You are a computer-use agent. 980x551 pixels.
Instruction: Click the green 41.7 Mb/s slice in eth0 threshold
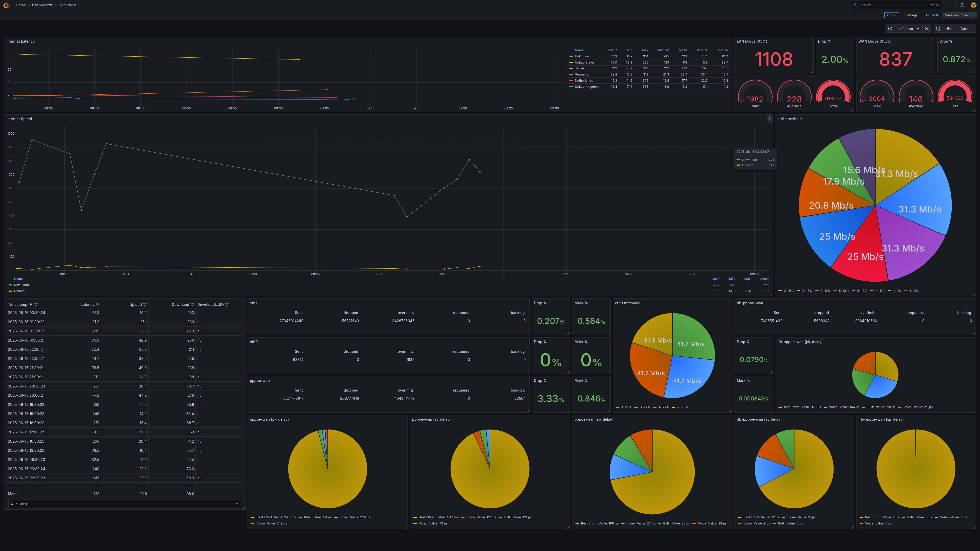[x=692, y=336]
